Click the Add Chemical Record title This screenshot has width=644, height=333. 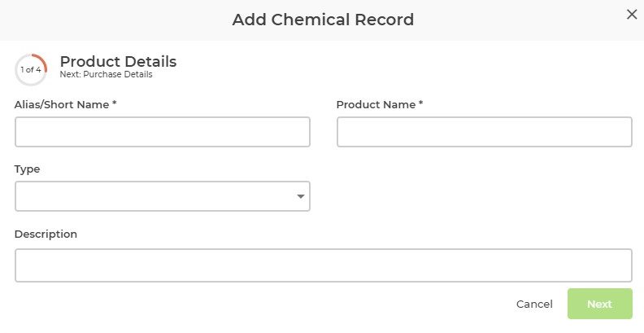[x=323, y=20]
